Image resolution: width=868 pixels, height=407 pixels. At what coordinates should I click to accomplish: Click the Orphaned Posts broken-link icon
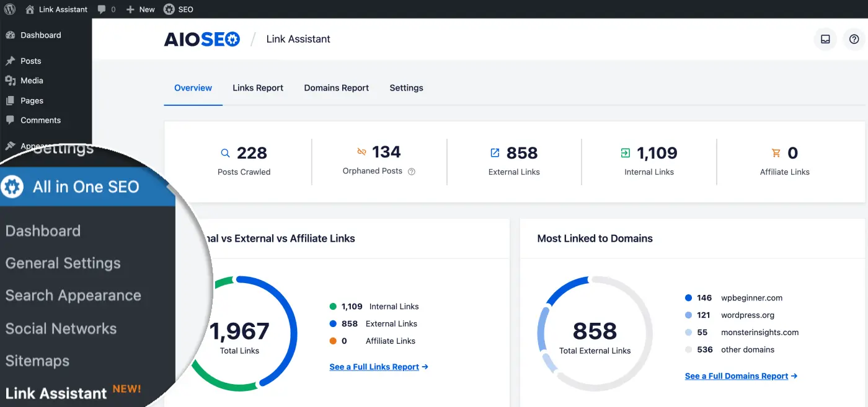pos(361,152)
